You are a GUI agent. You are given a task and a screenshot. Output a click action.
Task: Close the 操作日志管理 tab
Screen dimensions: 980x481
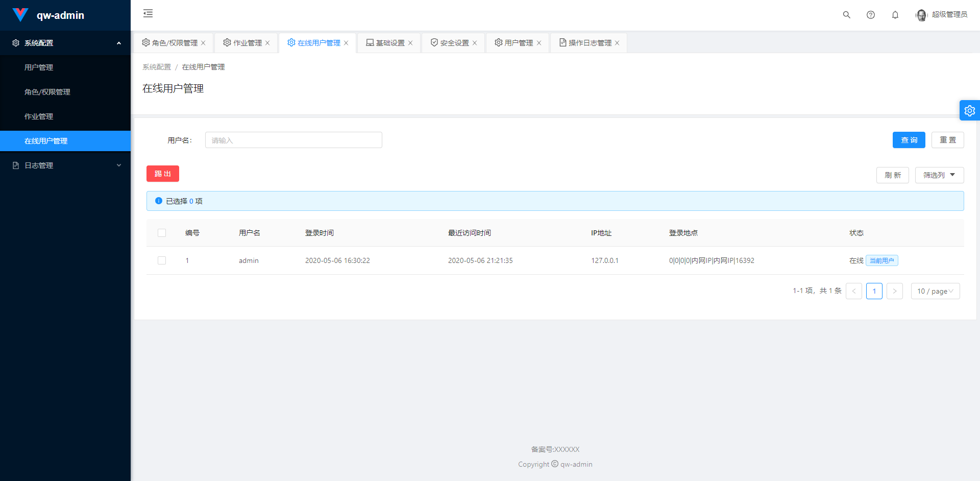coord(617,43)
